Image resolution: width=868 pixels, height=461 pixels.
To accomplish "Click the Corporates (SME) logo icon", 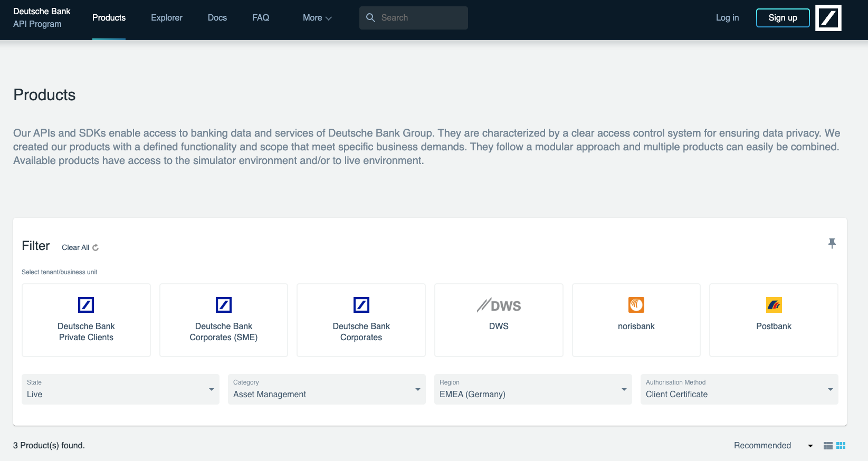I will pyautogui.click(x=224, y=305).
